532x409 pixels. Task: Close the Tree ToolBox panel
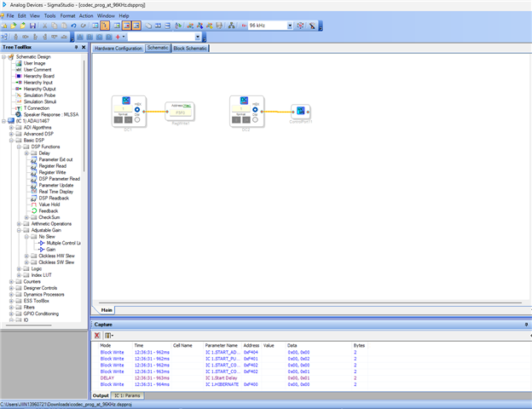tap(84, 47)
